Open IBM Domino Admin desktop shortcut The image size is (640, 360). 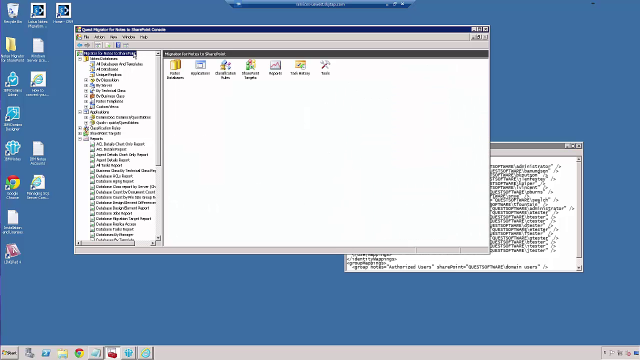[13, 84]
